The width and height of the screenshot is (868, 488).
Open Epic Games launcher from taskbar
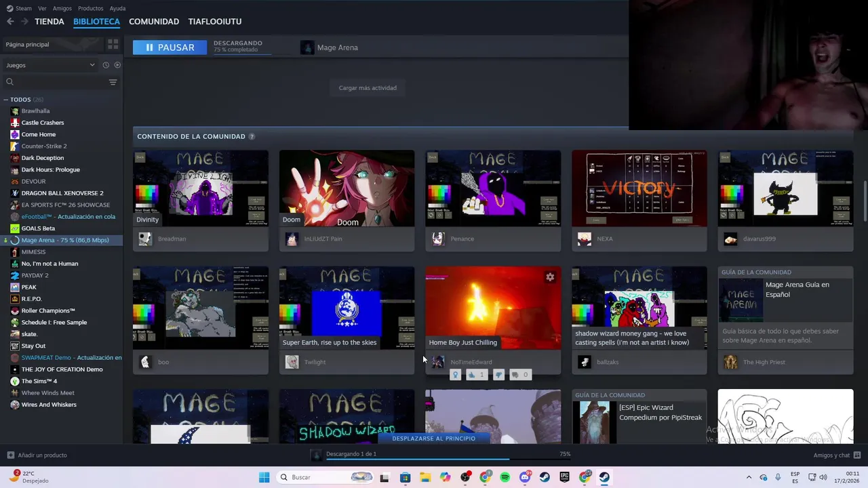[x=565, y=477]
